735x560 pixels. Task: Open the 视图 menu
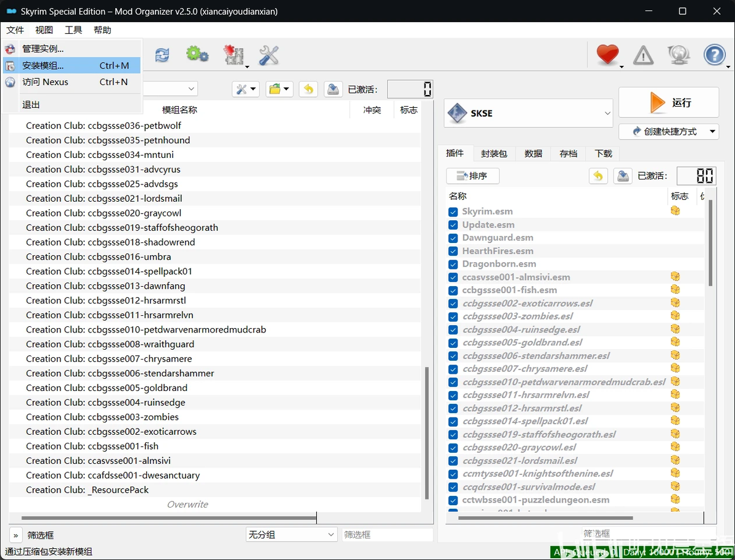[44, 30]
